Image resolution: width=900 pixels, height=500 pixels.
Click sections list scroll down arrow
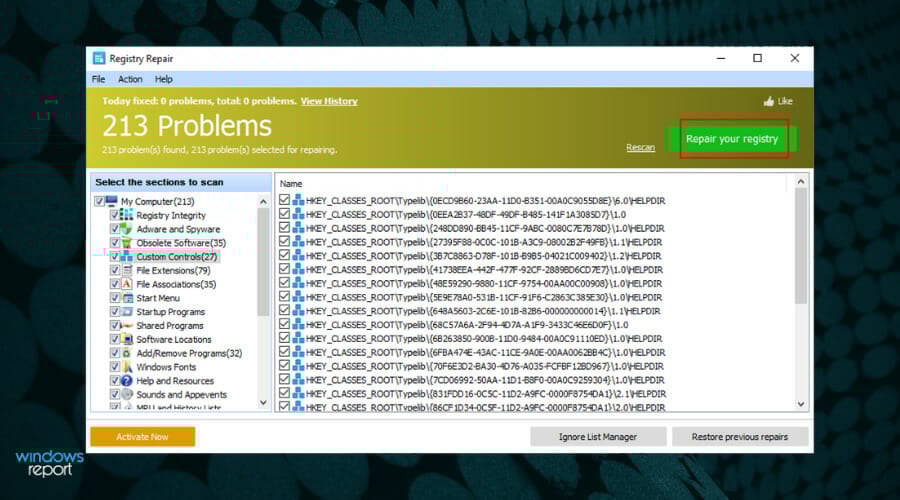(263, 402)
